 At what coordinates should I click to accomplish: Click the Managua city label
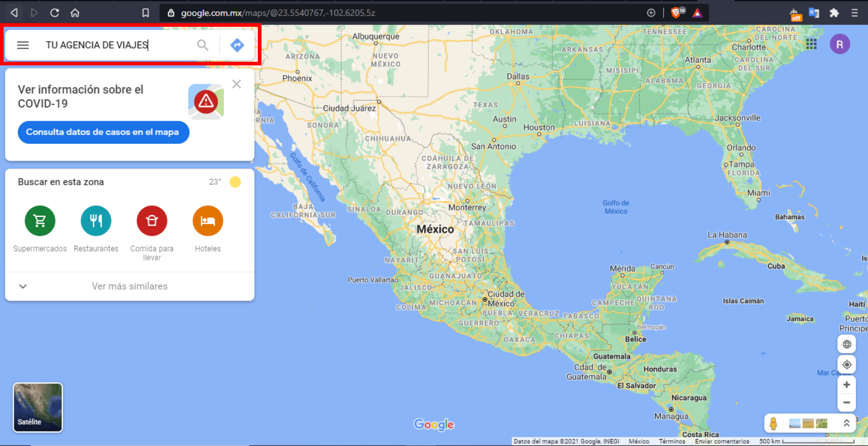(x=671, y=416)
